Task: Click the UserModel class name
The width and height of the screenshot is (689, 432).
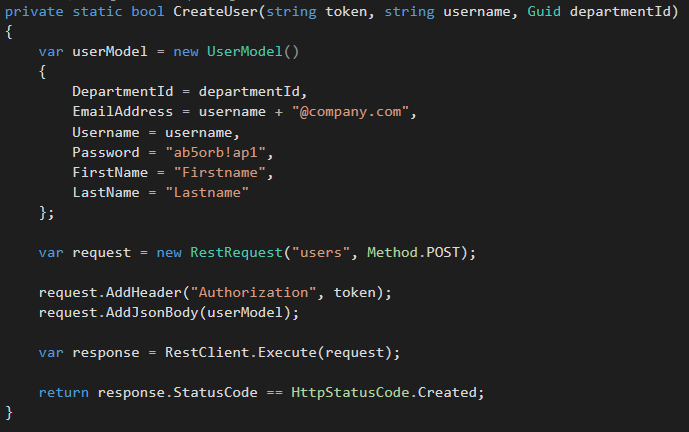Action: pos(245,51)
